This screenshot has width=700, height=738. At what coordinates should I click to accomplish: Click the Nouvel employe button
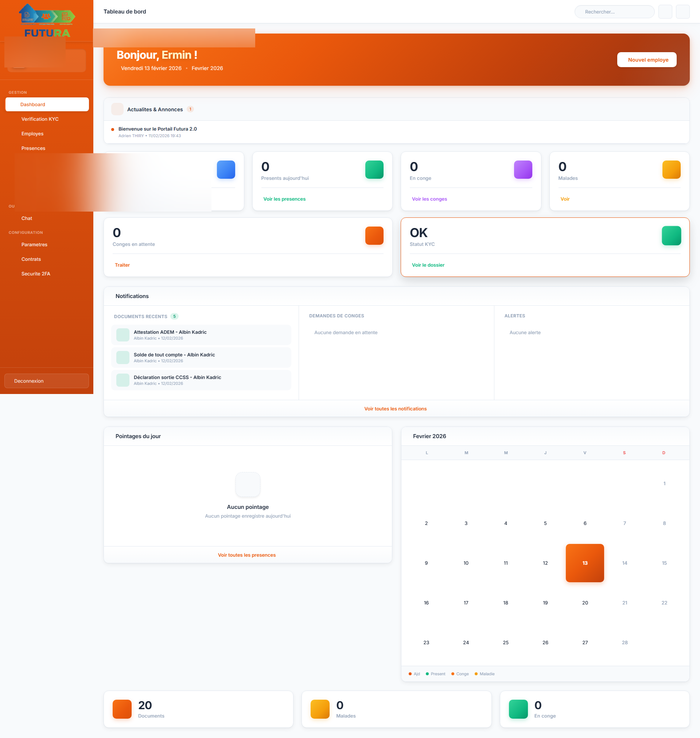pos(647,59)
